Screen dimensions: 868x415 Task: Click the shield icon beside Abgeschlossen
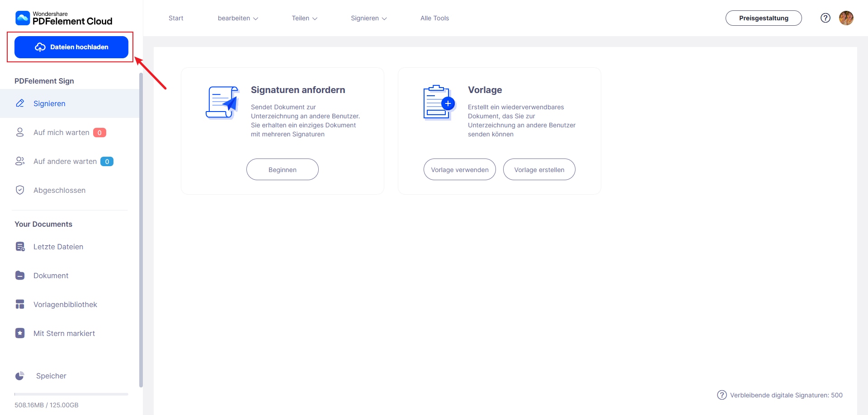click(20, 190)
